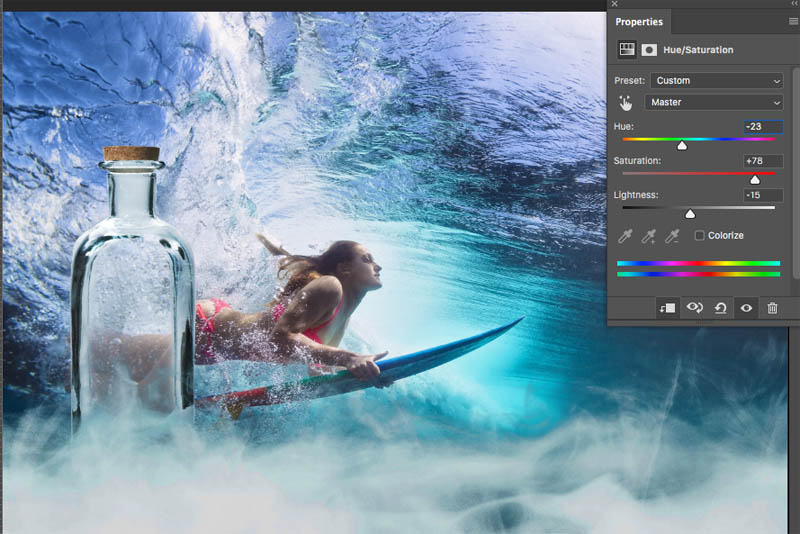Select the Eyedropper tool in Properties

(x=625, y=236)
